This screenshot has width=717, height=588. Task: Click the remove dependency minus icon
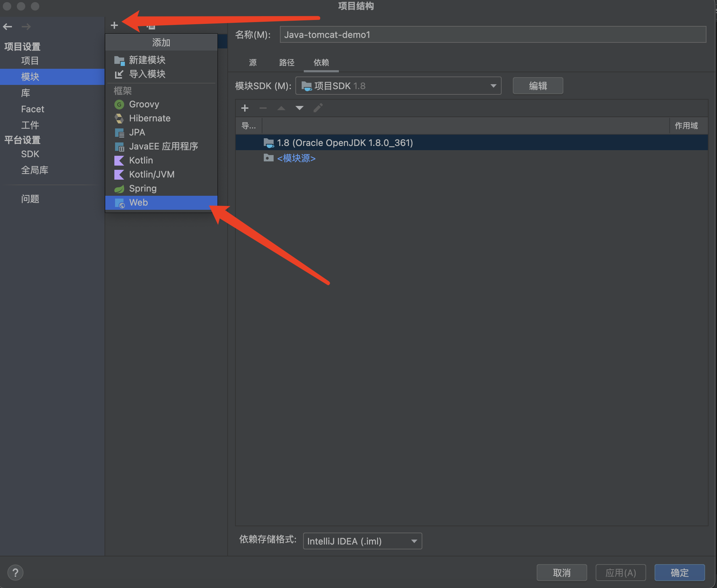tap(263, 108)
